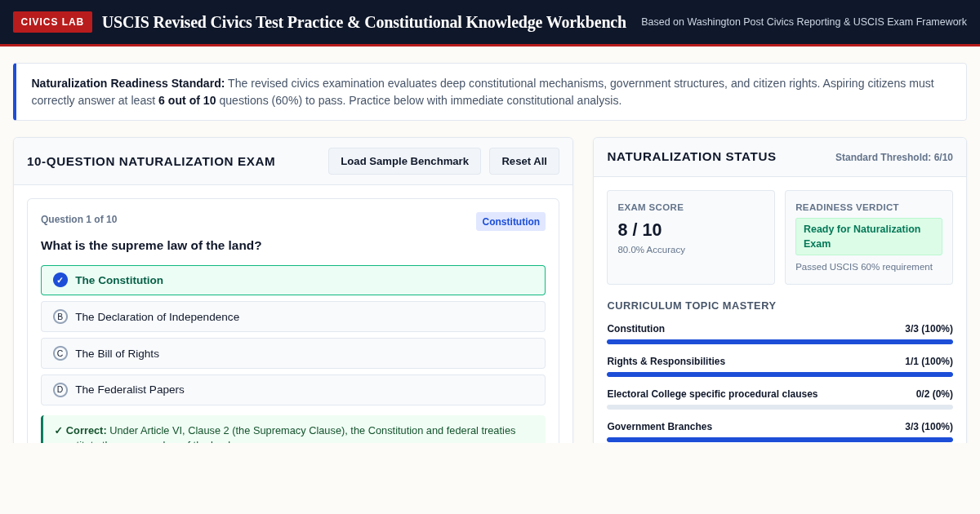980x514 pixels.
Task: Choose option B circle for Declaration of Independence
Action: [60, 317]
